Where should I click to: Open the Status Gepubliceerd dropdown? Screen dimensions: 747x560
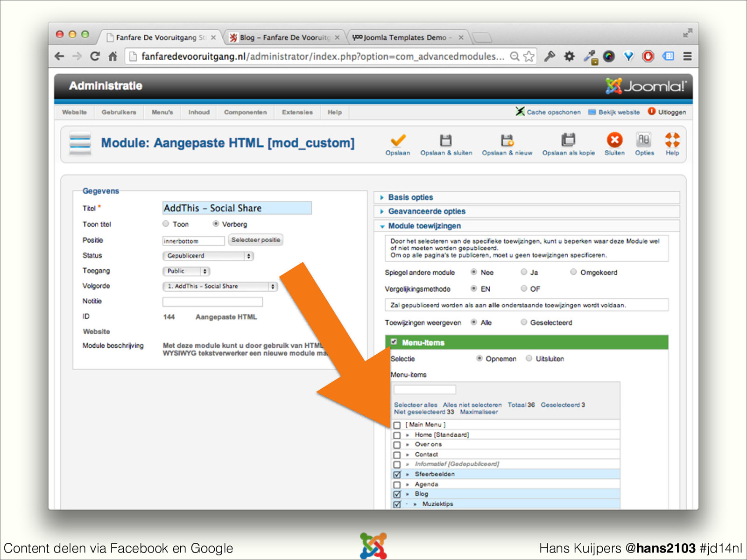(x=208, y=256)
